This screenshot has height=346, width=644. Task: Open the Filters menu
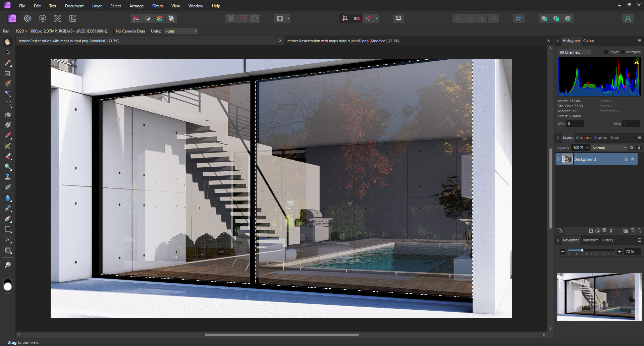[x=157, y=6]
